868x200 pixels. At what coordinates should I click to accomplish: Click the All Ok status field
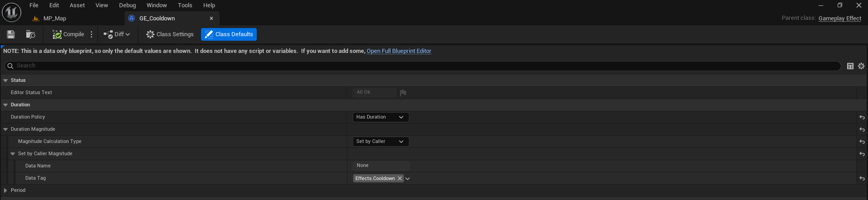(x=374, y=92)
